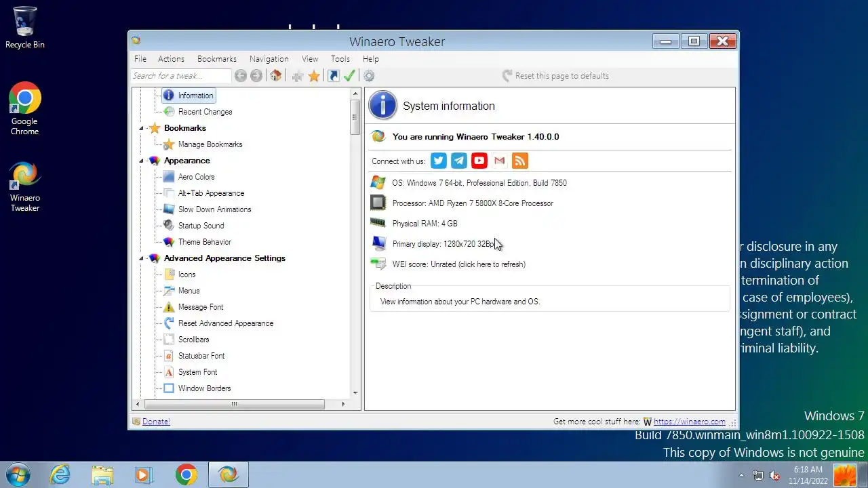The height and width of the screenshot is (488, 868).
Task: Open the Help menu
Action: (x=370, y=59)
